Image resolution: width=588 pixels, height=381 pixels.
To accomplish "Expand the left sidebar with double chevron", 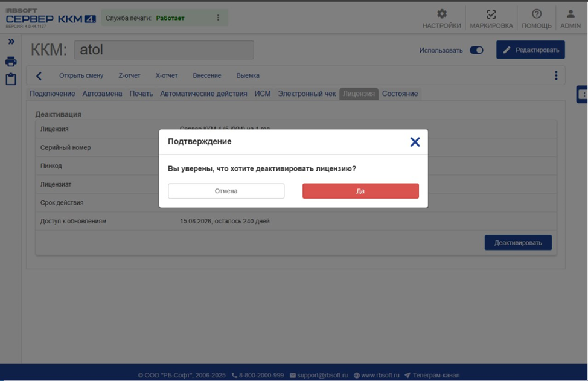I will 11,42.
